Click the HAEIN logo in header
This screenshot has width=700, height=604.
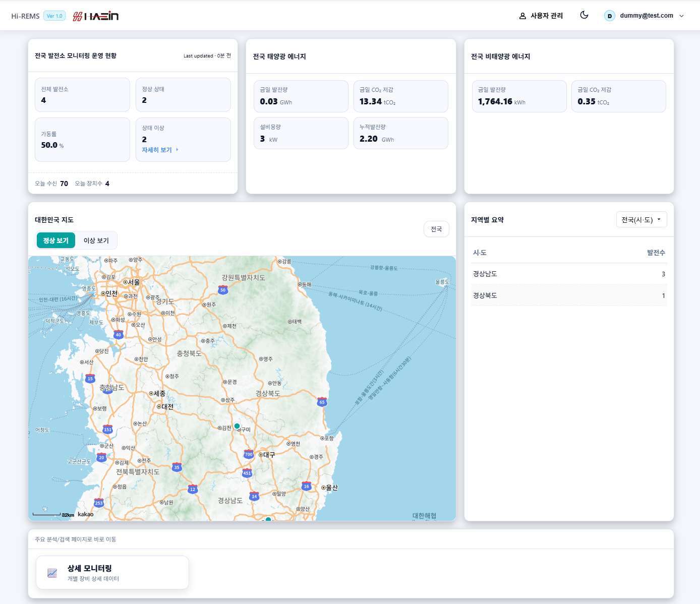[x=96, y=16]
